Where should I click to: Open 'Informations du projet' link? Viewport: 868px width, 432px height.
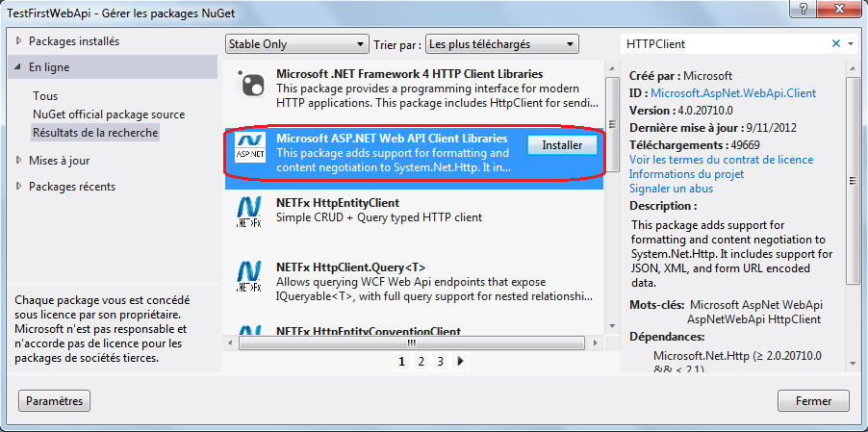coord(686,174)
